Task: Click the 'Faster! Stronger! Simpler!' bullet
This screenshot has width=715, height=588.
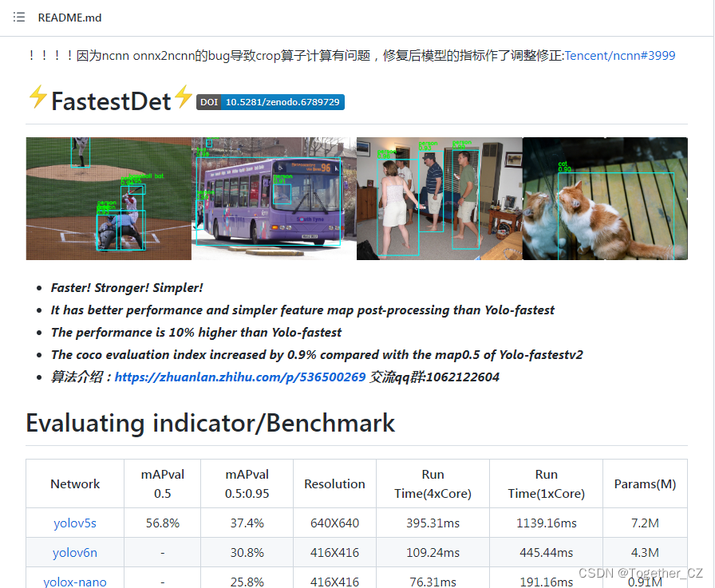Action: coord(127,288)
